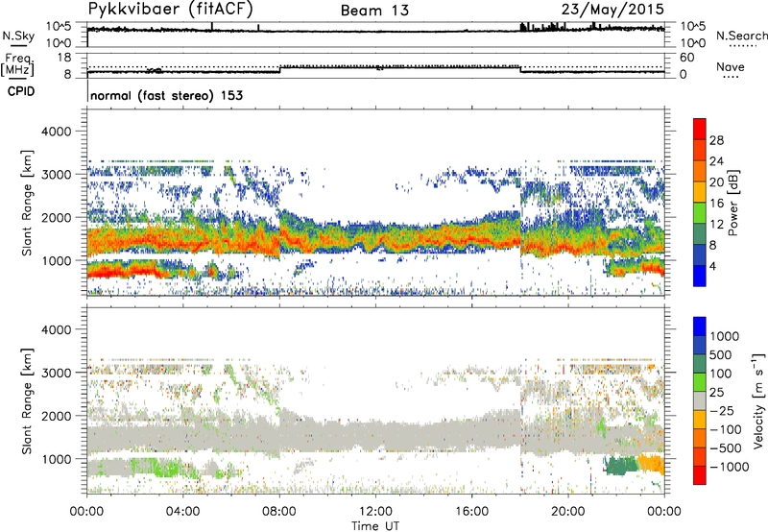
Task: Select power colorbar label "16"
Action: coord(716,204)
